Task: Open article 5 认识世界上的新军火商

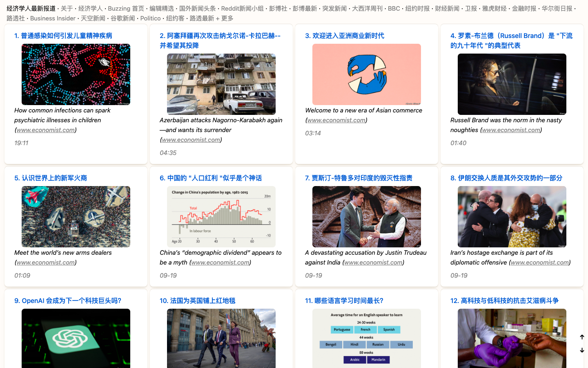Action: click(x=51, y=178)
